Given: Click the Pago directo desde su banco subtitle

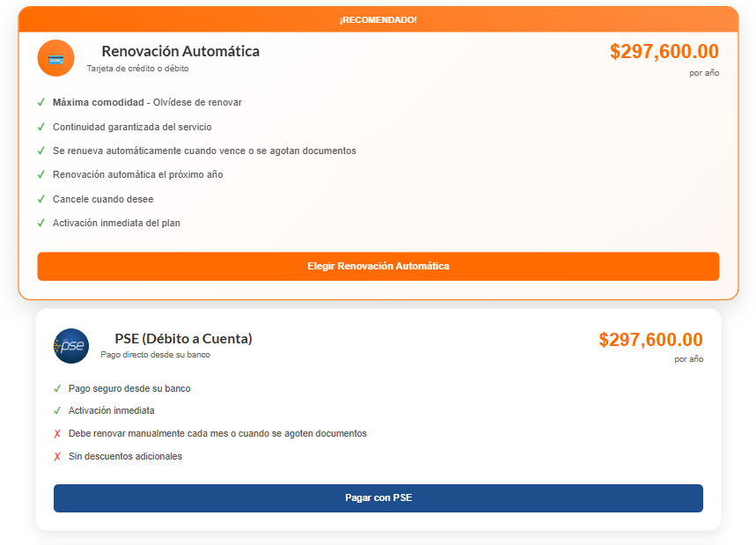Looking at the screenshot, I should click(x=155, y=355).
